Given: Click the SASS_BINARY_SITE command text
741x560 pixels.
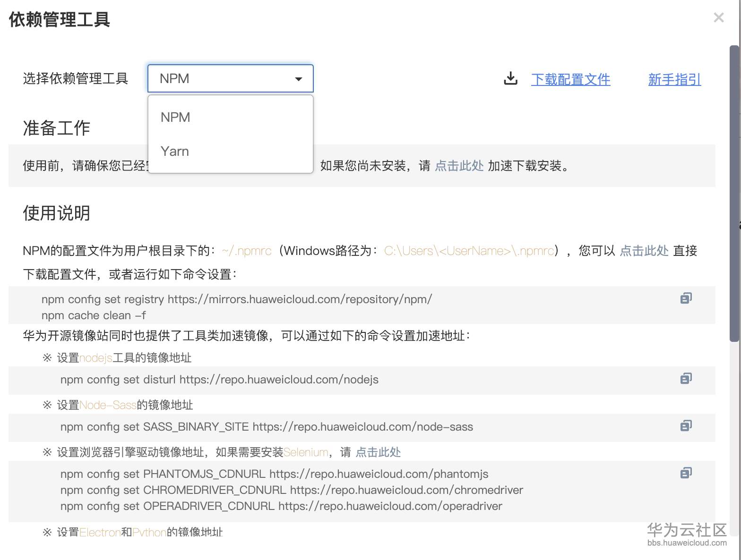Looking at the screenshot, I should [x=267, y=427].
